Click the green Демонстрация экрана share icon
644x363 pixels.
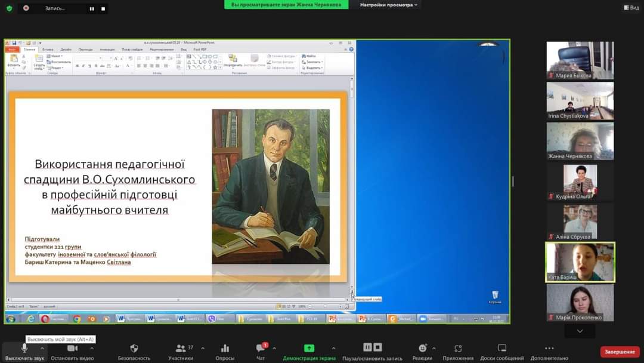[x=309, y=348]
